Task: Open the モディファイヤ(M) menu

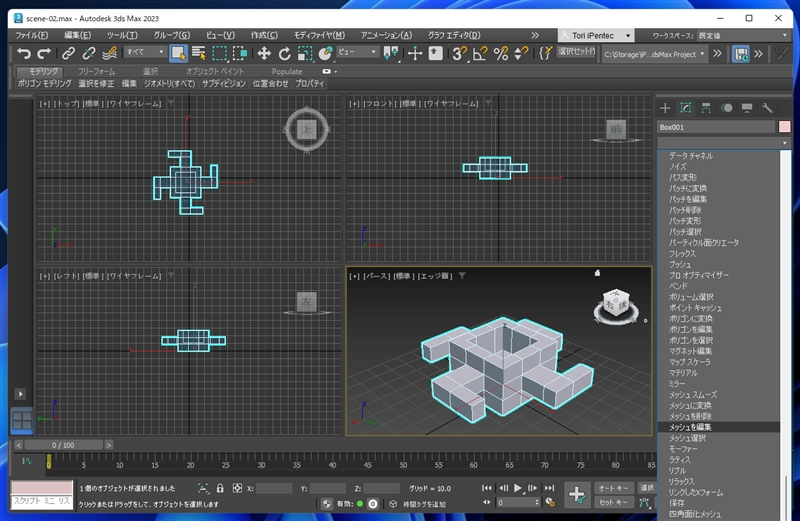Action: pyautogui.click(x=319, y=35)
